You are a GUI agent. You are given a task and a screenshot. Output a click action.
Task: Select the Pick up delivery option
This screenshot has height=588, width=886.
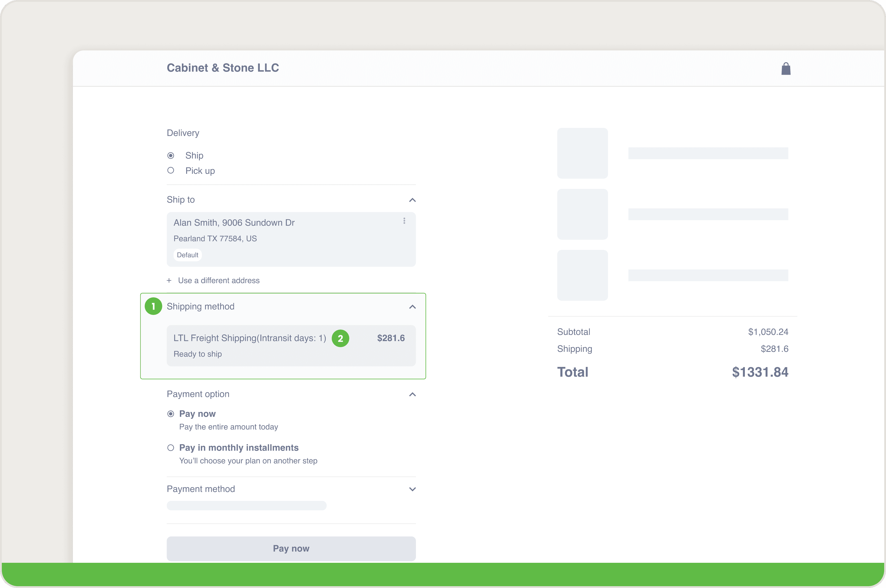171,170
